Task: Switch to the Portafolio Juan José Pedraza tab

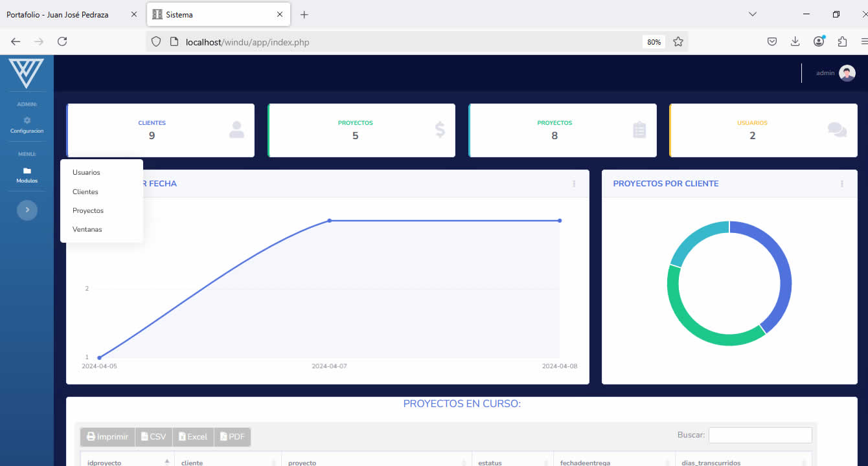Action: [x=65, y=14]
